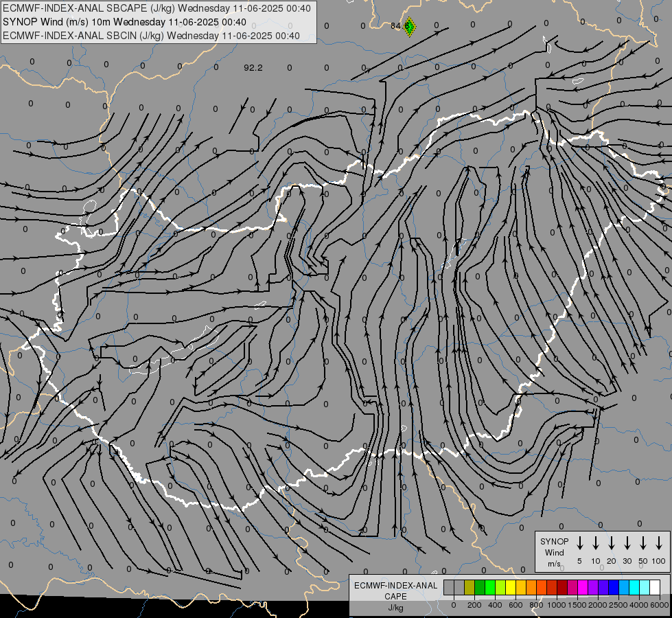Select the sky blue swatch after 2500
The image size is (672, 618).
coord(624,587)
